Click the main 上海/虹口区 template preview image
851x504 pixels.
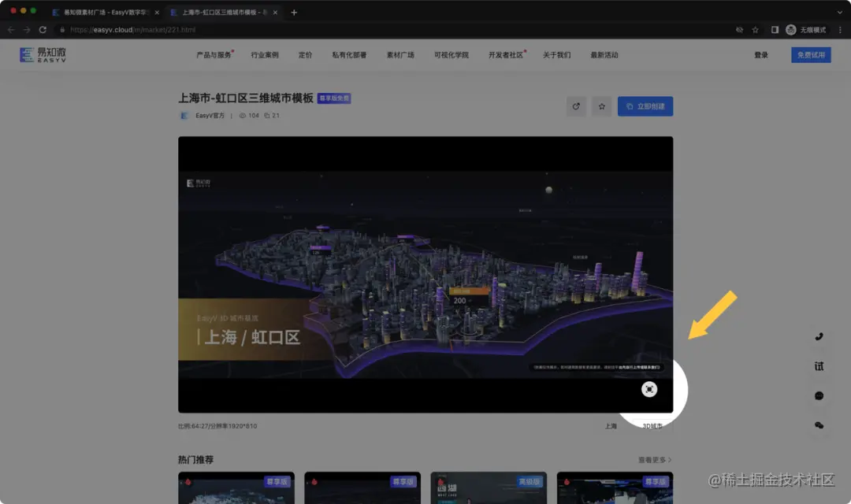point(425,275)
